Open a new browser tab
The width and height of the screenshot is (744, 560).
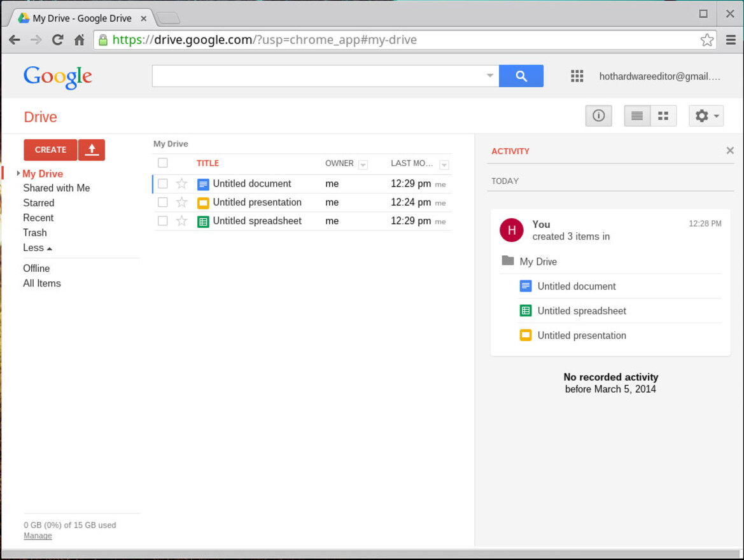pos(168,18)
